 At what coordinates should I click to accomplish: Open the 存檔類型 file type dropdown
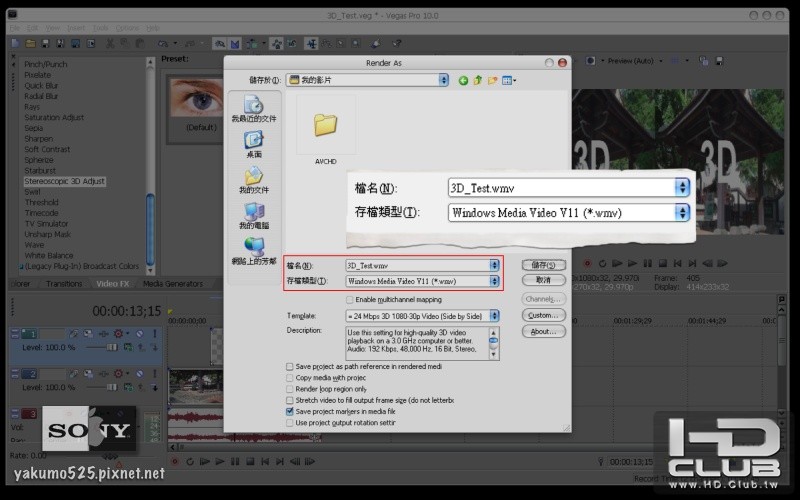(x=494, y=281)
